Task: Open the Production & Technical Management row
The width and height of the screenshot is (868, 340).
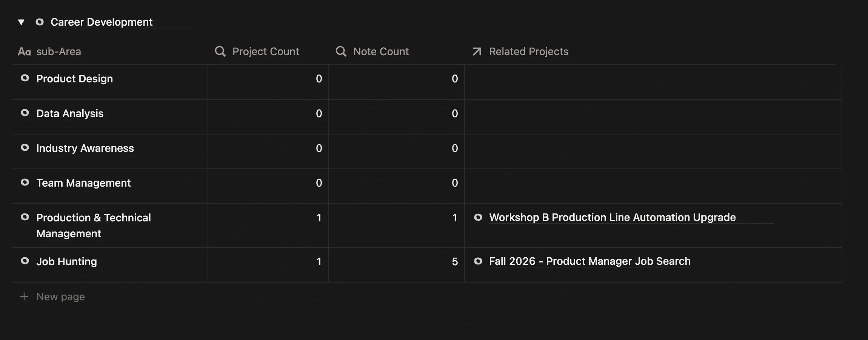Action: coord(94,226)
